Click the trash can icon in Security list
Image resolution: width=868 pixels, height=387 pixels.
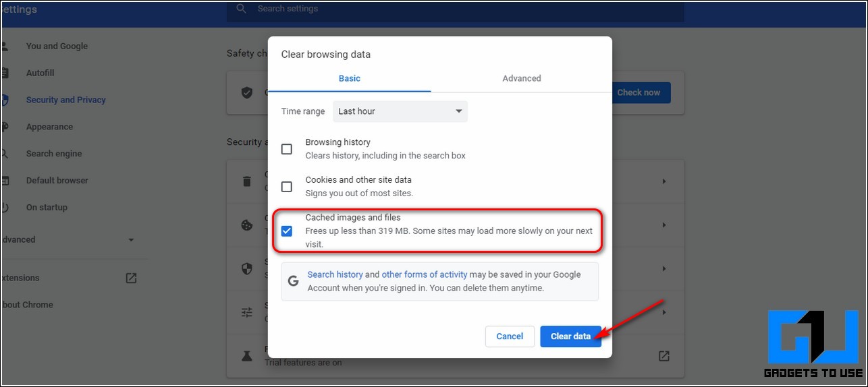[247, 181]
